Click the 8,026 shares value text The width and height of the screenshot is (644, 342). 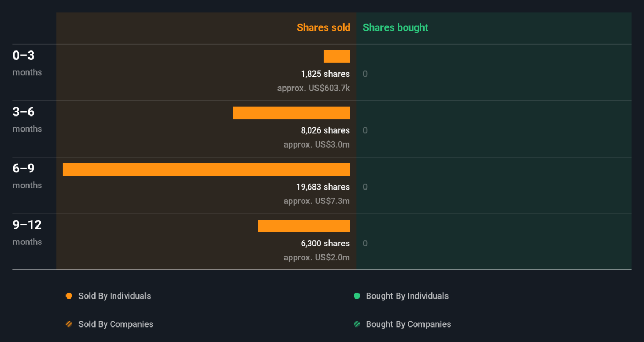pos(325,130)
